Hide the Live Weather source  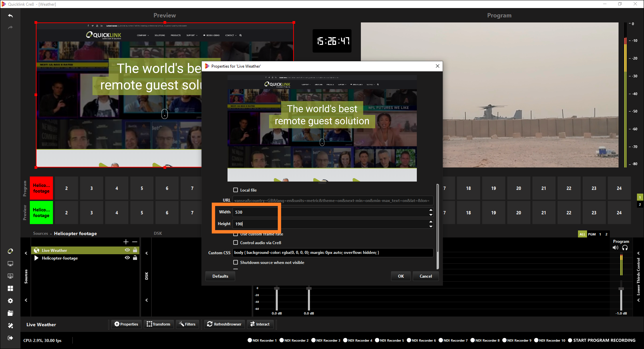click(x=127, y=250)
